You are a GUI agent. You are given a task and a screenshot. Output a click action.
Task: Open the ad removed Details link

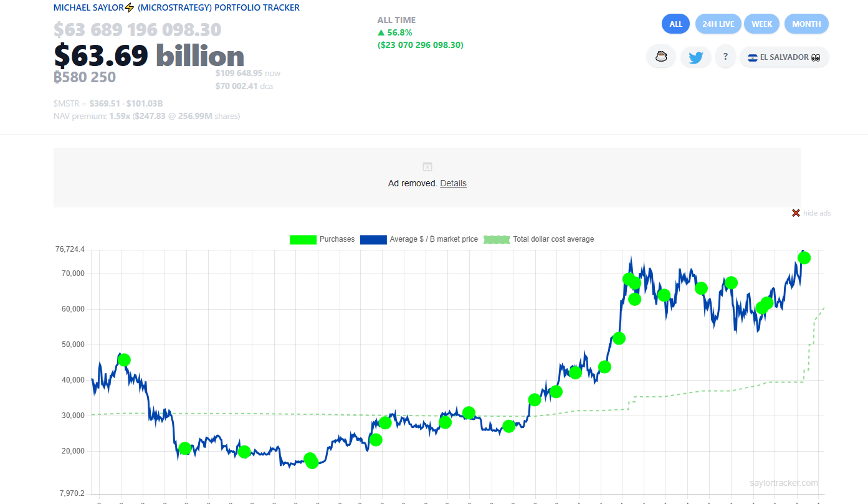click(453, 183)
